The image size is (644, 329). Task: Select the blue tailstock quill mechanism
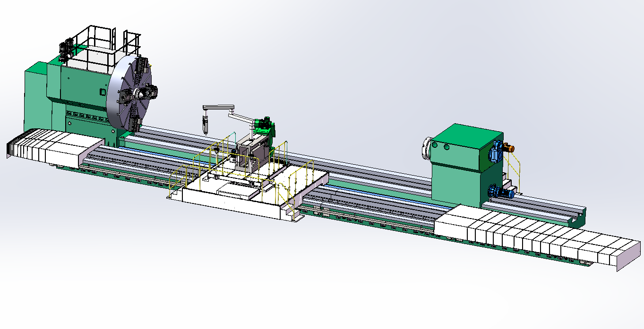point(495,150)
